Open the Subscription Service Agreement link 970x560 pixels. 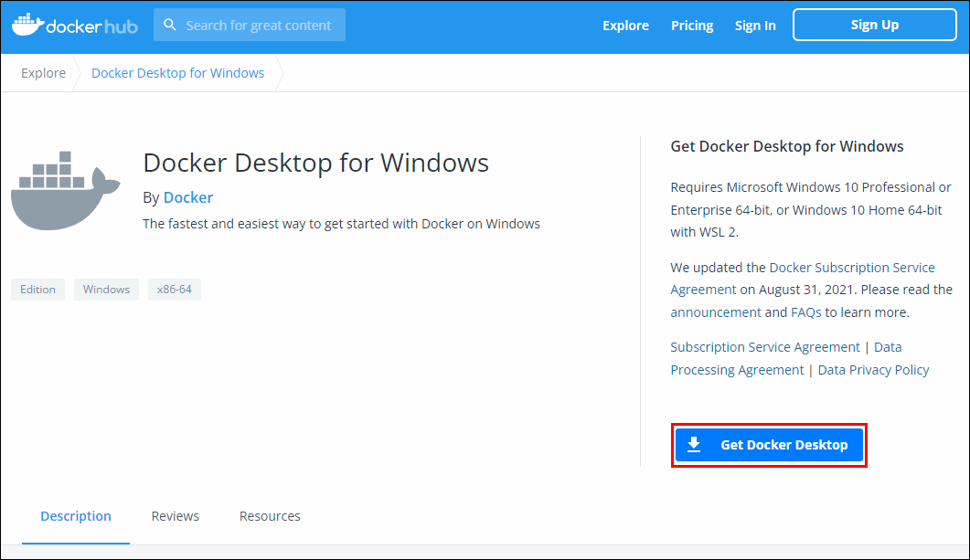(x=765, y=347)
